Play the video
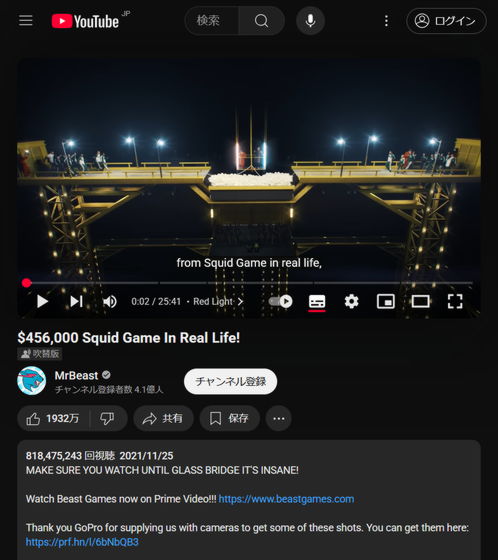 point(42,301)
